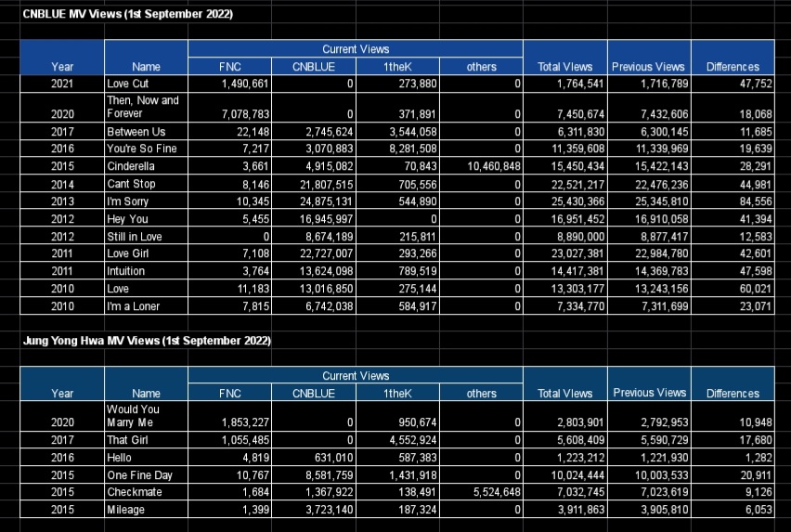Select year cell 2014 for Cant Stop
This screenshot has width=791, height=532.
click(x=62, y=184)
